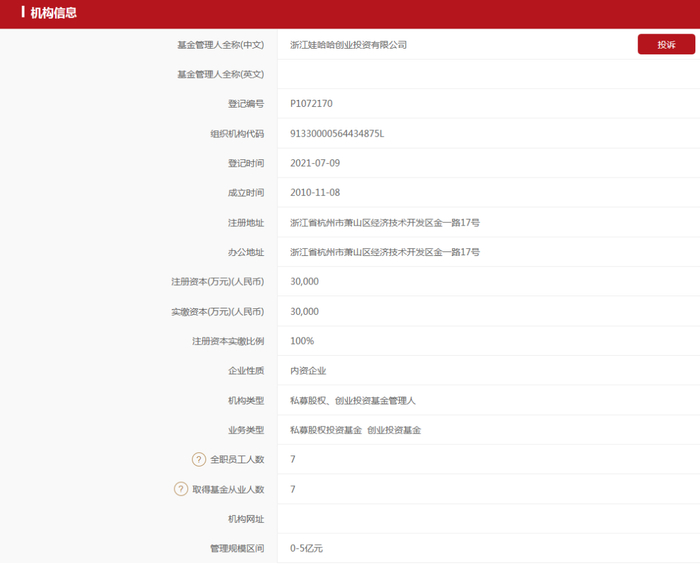Image resolution: width=700 pixels, height=565 pixels.
Task: Click 私募股权、创业投资基金管理人 institution type
Action: tap(353, 400)
